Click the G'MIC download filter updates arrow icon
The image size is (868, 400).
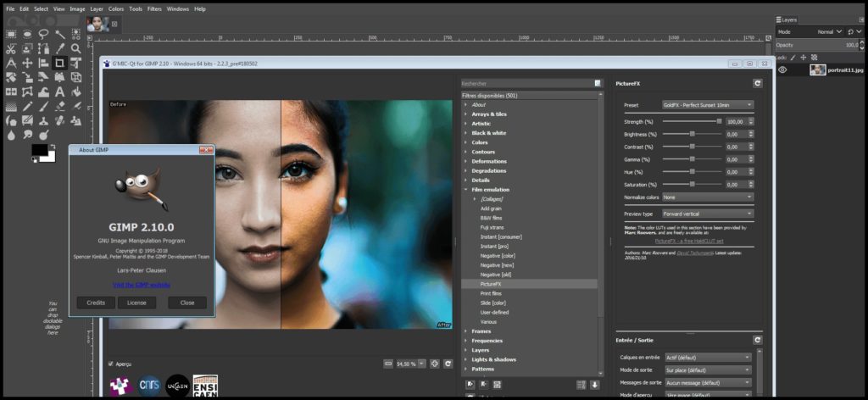595,385
